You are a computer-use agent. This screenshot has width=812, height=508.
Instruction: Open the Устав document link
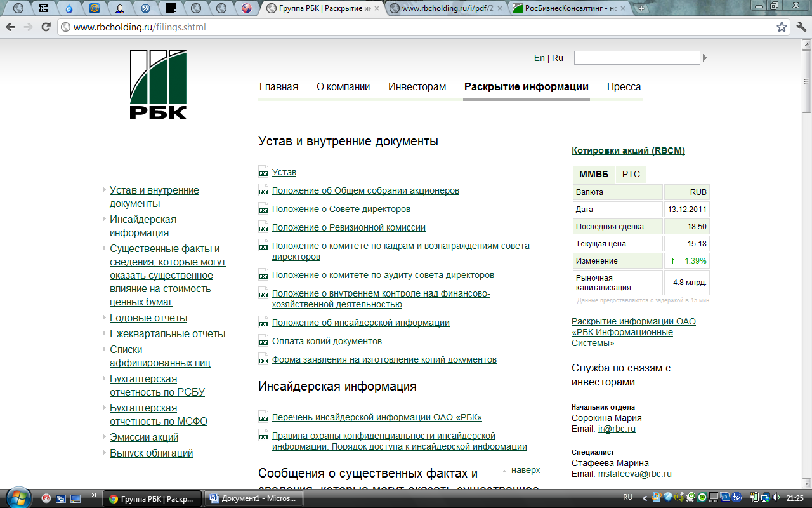[284, 172]
